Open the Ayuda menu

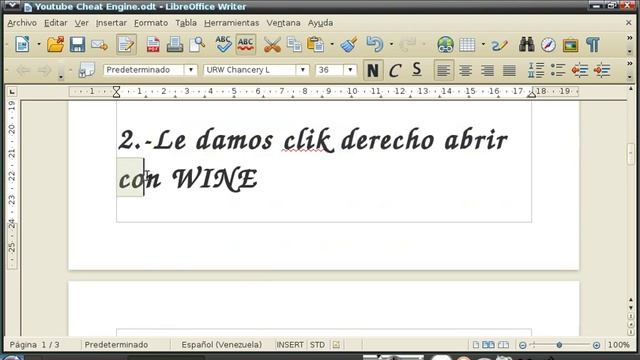click(x=320, y=23)
